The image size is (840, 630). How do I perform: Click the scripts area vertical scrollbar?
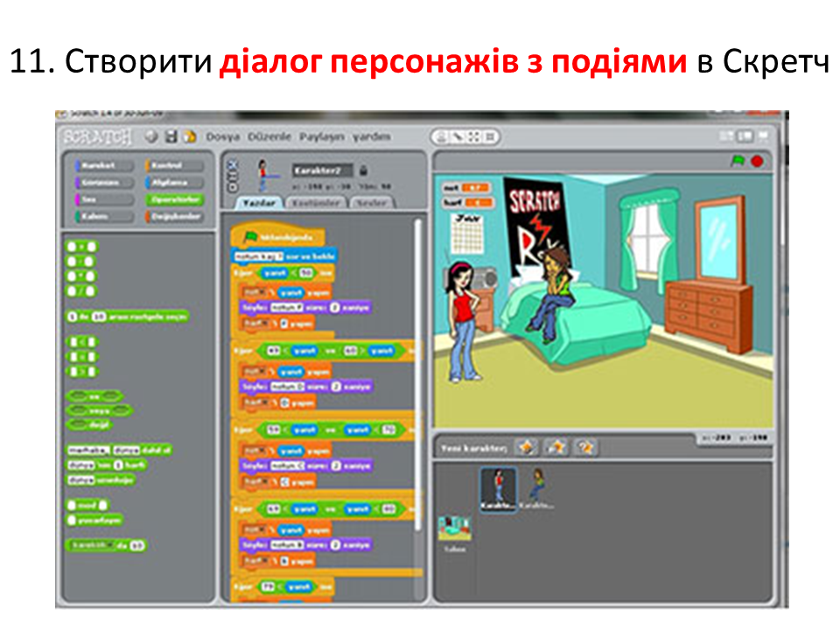tap(418, 375)
